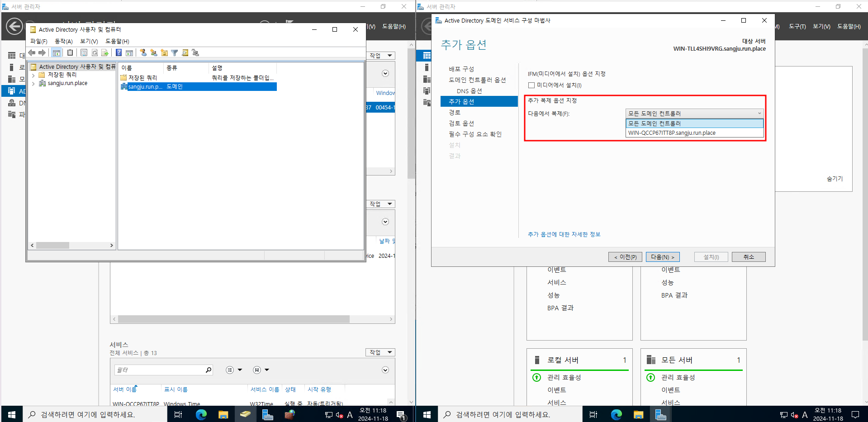The width and height of the screenshot is (868, 422).
Task: Click the list criteria circle icon in services
Action: click(x=230, y=370)
